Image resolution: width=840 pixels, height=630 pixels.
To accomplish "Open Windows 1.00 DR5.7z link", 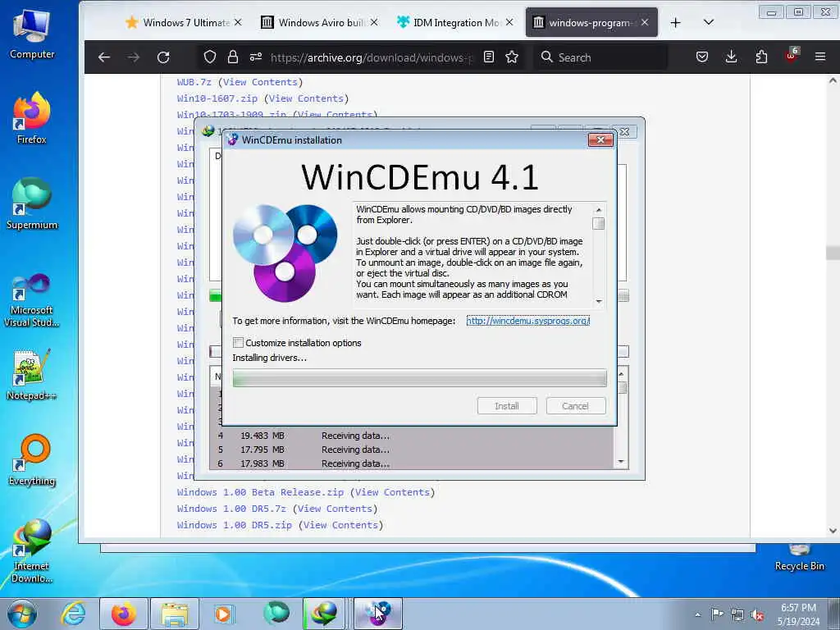I will 231,509.
